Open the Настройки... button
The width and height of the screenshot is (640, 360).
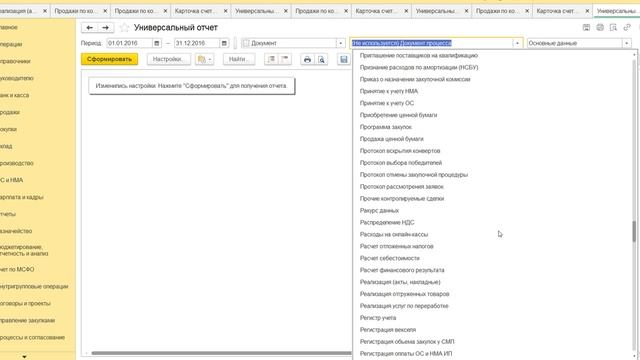[169, 59]
